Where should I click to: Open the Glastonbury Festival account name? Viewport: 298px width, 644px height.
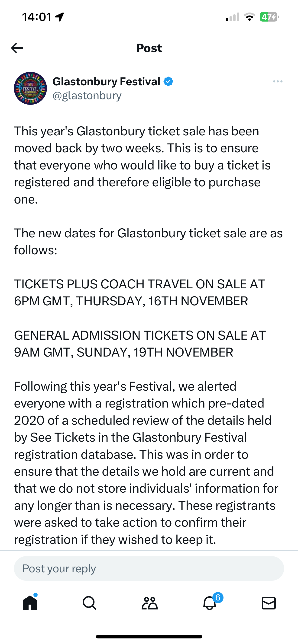tap(106, 82)
